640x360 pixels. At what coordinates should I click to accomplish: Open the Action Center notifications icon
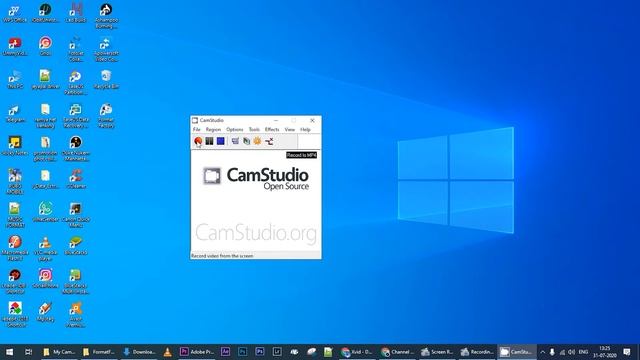pyautogui.click(x=627, y=352)
